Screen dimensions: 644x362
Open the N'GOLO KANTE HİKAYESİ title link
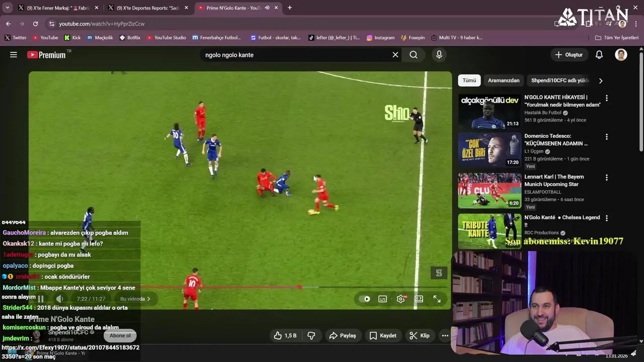point(562,101)
